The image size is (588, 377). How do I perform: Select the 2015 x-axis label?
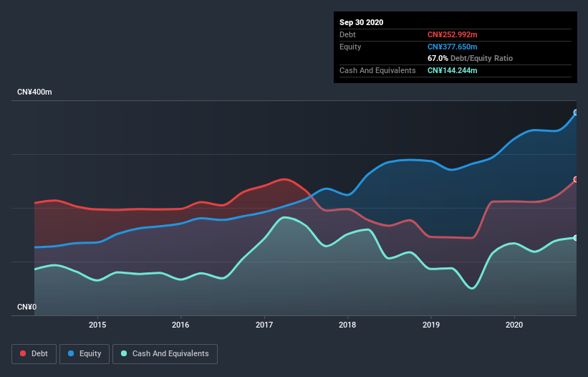(97, 325)
